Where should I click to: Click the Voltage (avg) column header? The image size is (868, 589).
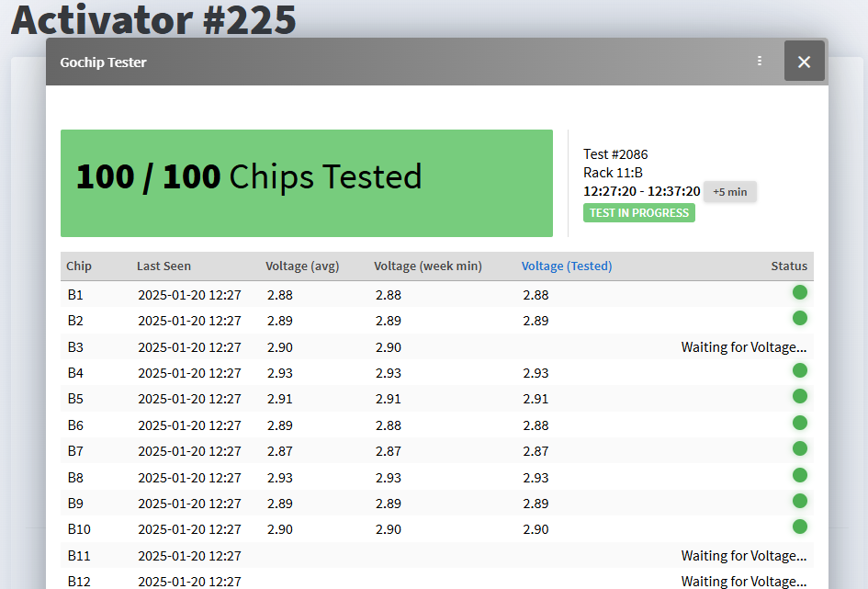coord(302,266)
